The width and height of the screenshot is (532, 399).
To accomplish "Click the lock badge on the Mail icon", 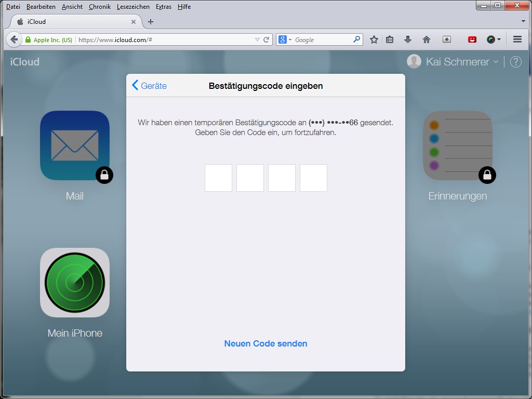I will (104, 175).
